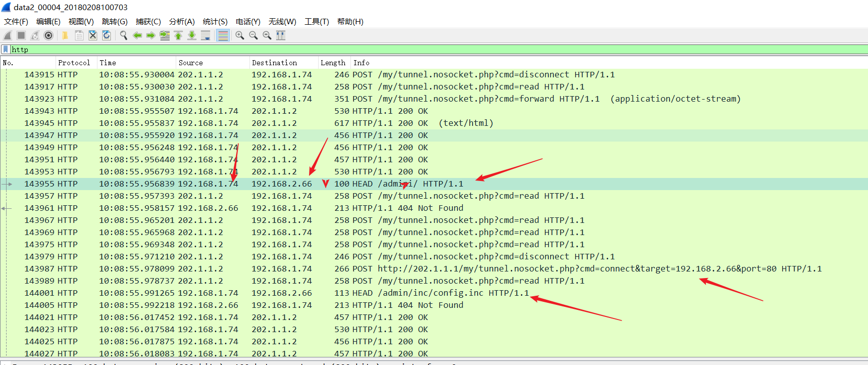Jump to first packet up-arrow icon
The width and height of the screenshot is (868, 365).
coord(178,35)
